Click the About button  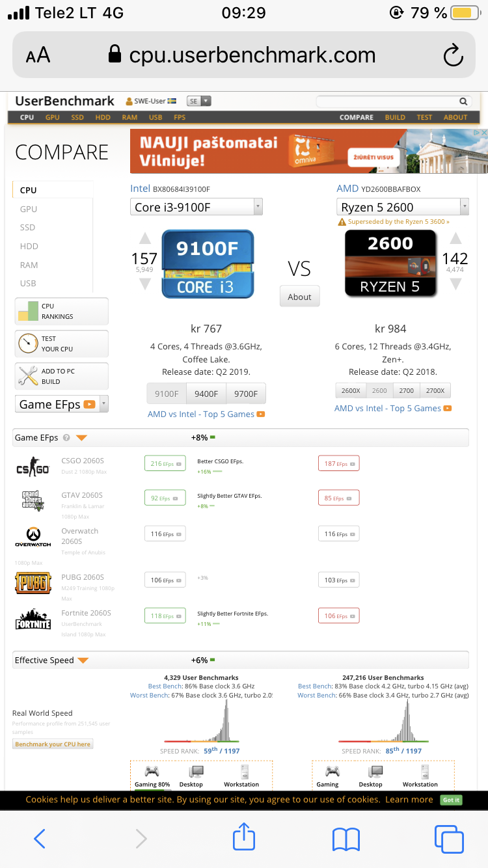(300, 297)
